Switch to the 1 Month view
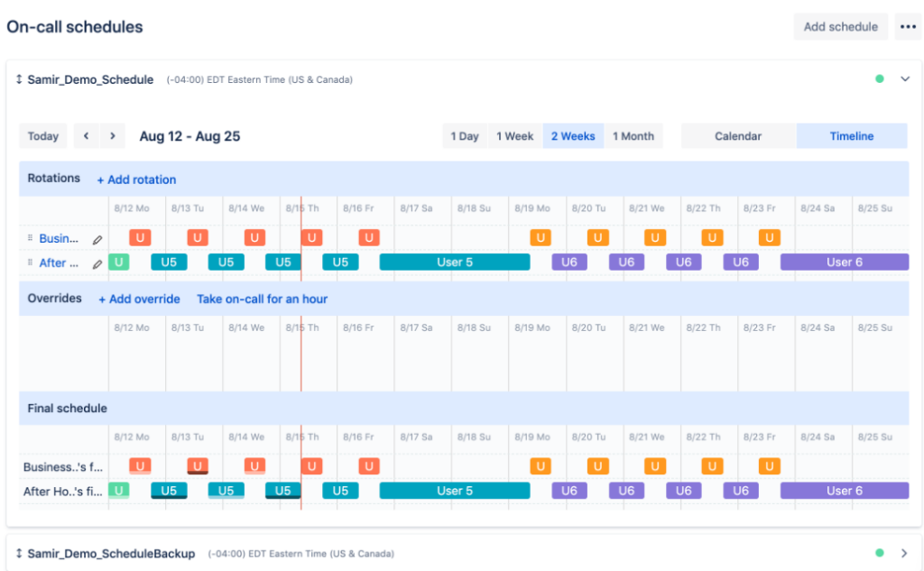The image size is (924, 571). coord(634,135)
